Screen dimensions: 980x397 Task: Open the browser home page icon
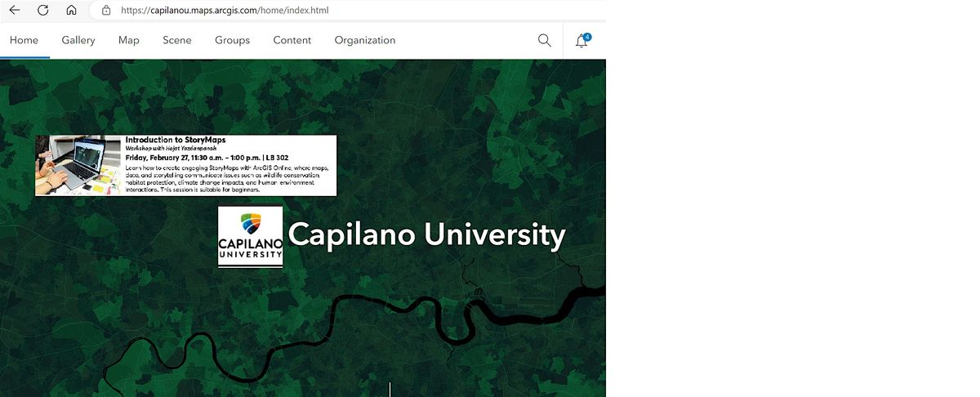[71, 11]
